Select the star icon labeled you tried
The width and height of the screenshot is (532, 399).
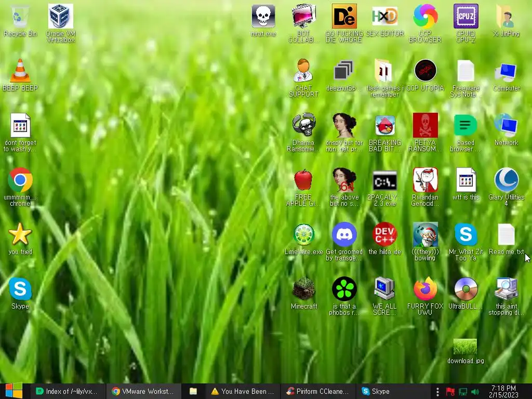point(20,234)
